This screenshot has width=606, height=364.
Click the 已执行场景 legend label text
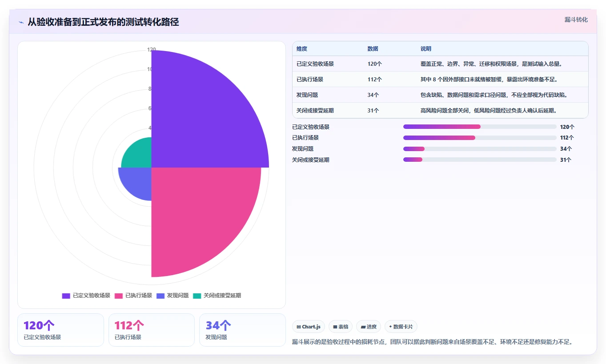pyautogui.click(x=139, y=296)
